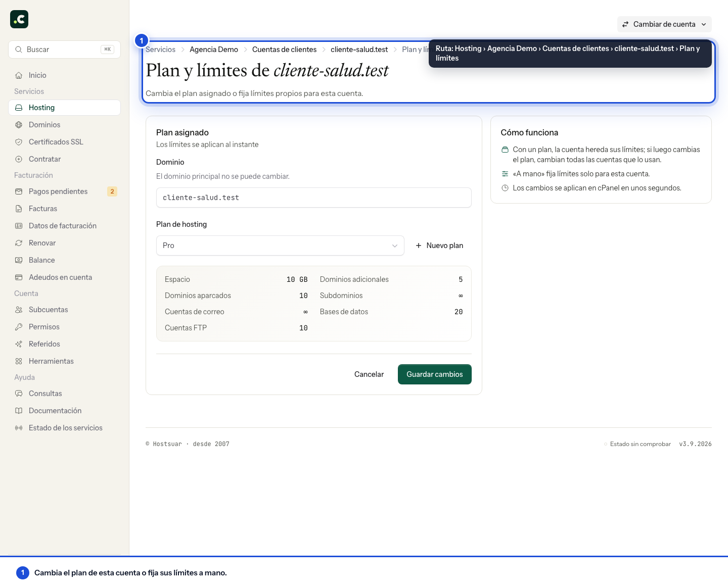Click Cuentas de clientes breadcrumb

click(x=284, y=50)
